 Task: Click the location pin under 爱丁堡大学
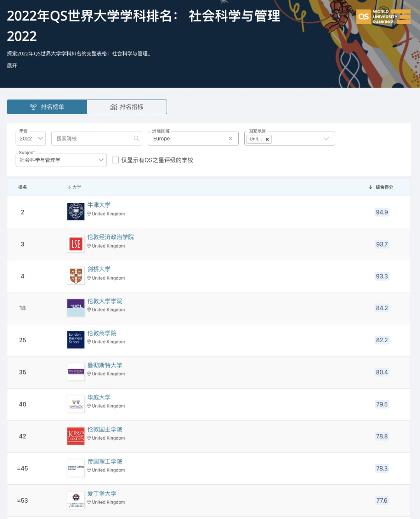click(89, 502)
